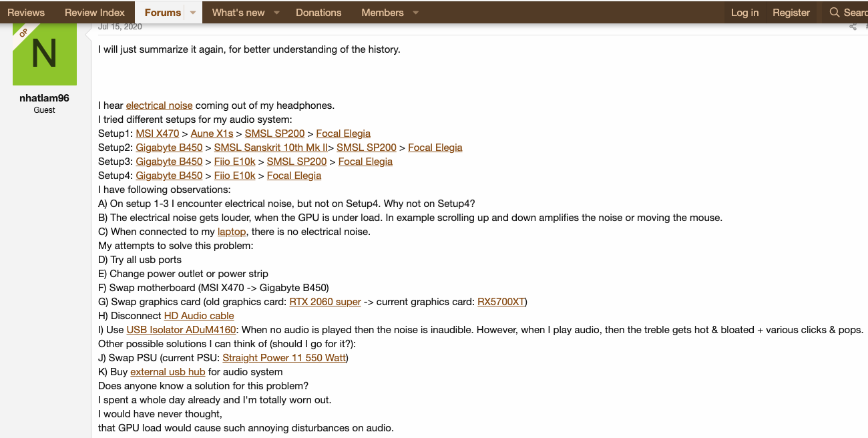The height and width of the screenshot is (438, 868).
Task: Follow the 'laptop' link
Action: point(232,232)
